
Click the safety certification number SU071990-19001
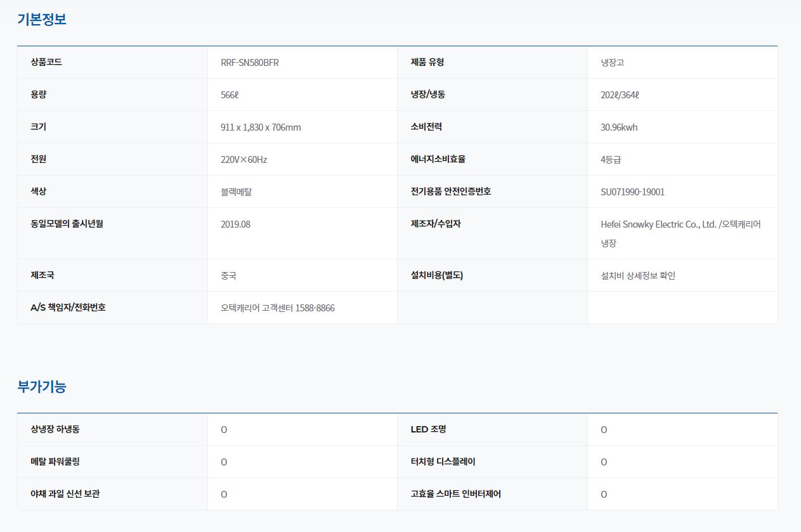[632, 192]
